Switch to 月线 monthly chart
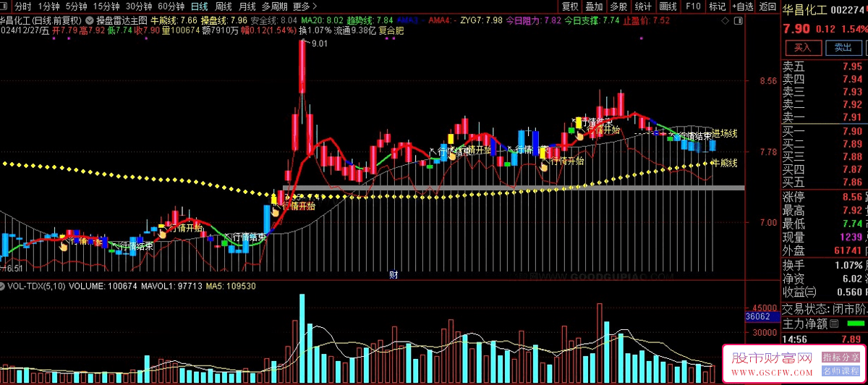868x385 pixels. (247, 7)
